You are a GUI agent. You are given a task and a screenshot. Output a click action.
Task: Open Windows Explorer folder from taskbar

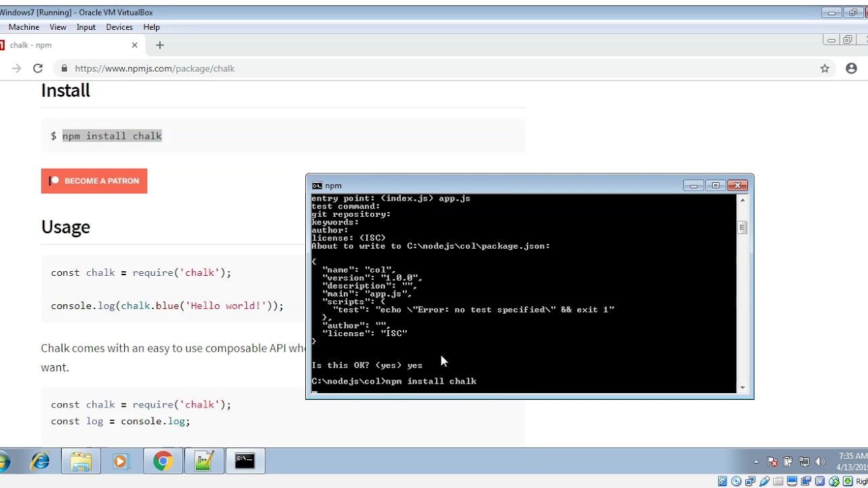tap(80, 462)
